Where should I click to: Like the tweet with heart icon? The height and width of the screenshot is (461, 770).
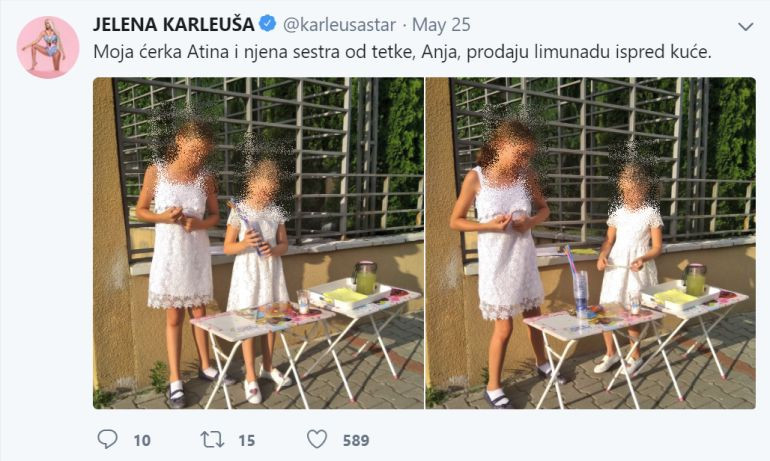point(317,439)
